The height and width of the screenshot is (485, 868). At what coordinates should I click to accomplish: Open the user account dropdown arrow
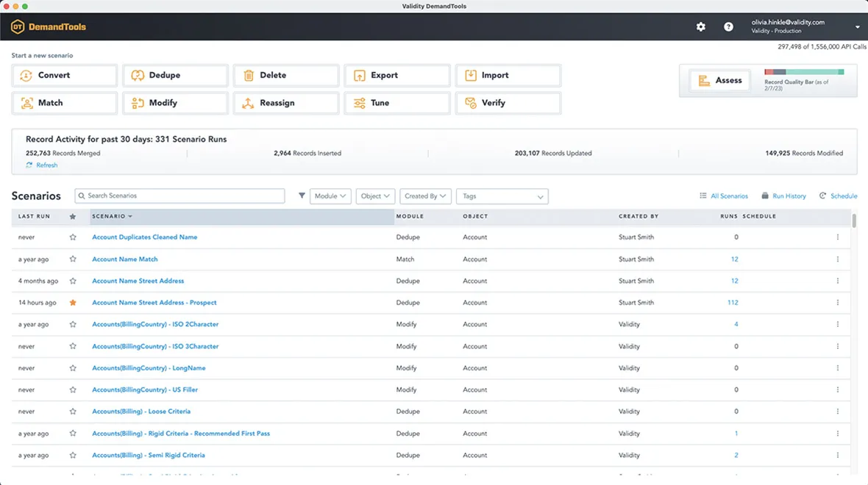coord(858,26)
